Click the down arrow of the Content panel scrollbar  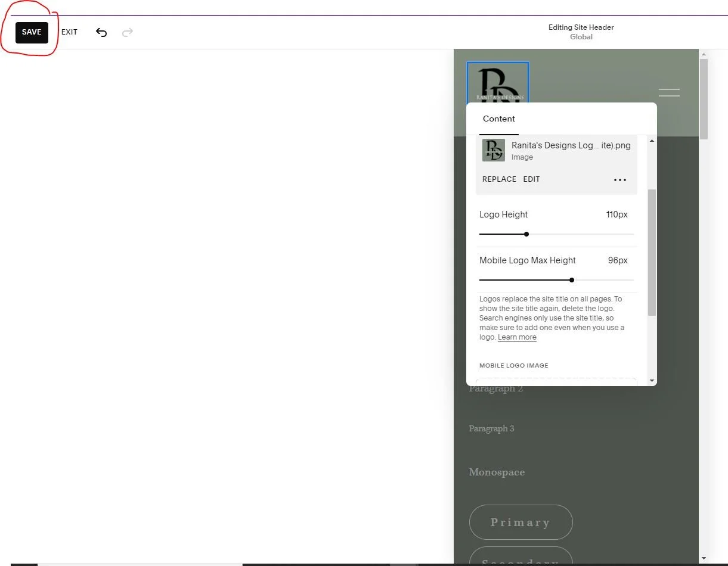pos(652,381)
